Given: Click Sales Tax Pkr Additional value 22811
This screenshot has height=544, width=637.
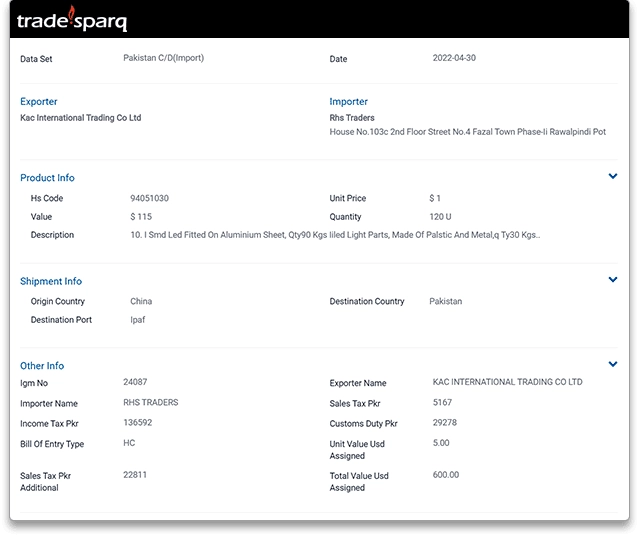Looking at the screenshot, I should [134, 475].
